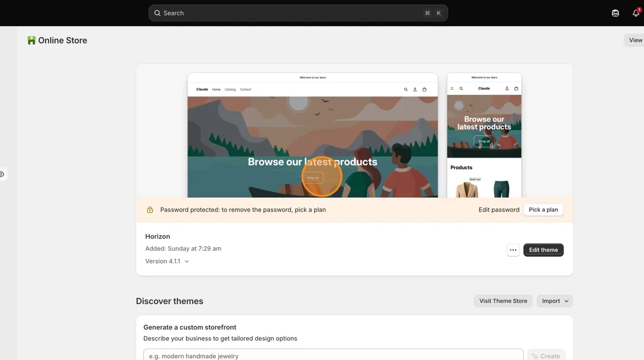644x360 pixels.
Task: Open the account avatar icon
Action: tap(615, 13)
